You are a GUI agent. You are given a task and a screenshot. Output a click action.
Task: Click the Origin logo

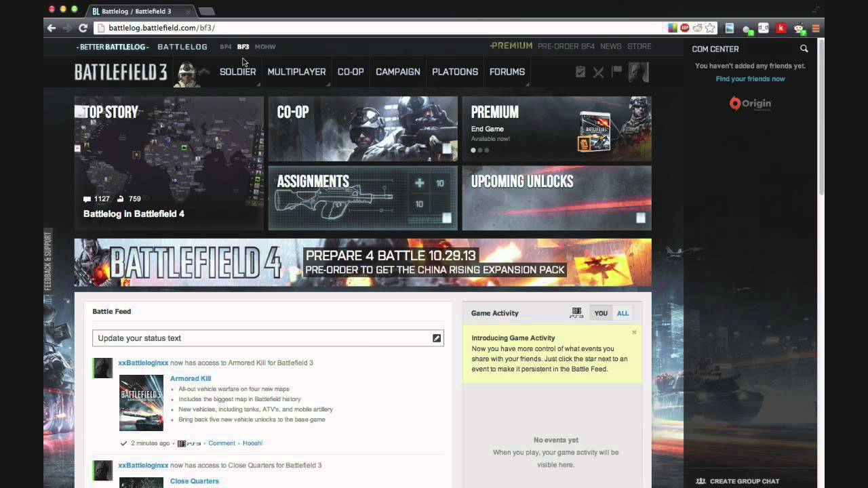pos(750,104)
